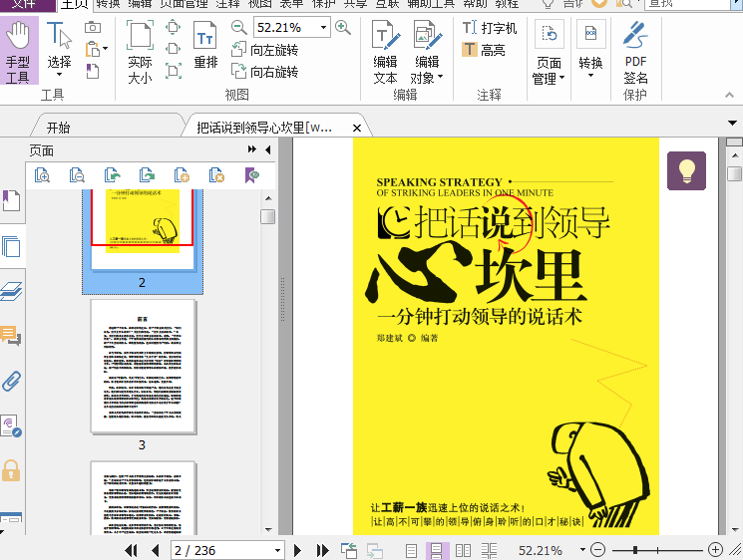Go to next page button
This screenshot has height=560, width=743.
[297, 550]
